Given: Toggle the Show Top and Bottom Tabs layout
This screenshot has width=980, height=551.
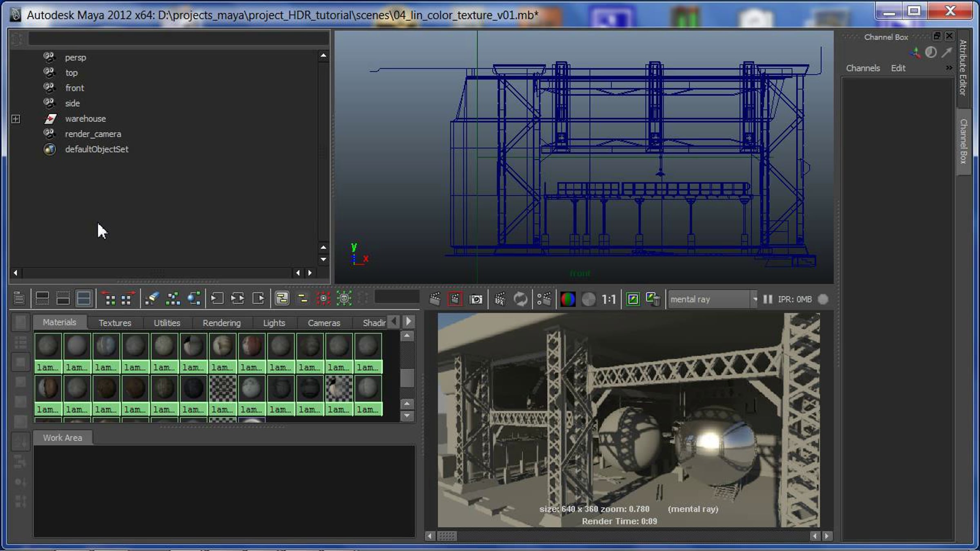Looking at the screenshot, I should point(84,298).
